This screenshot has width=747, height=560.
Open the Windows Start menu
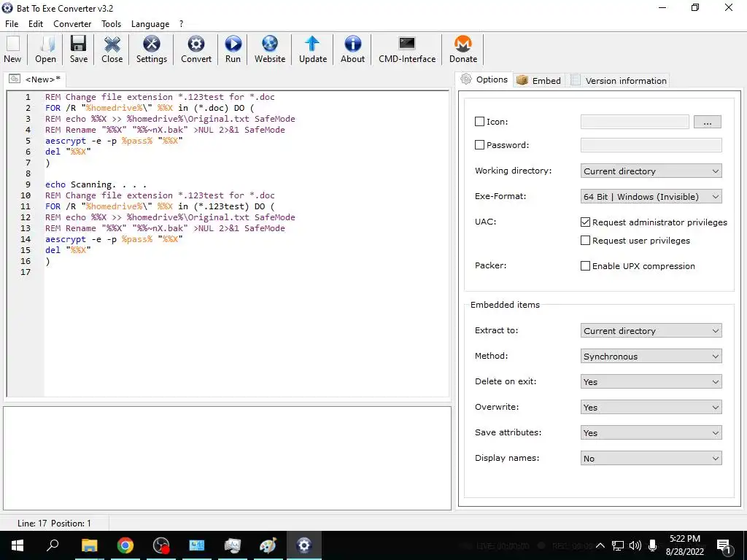pyautogui.click(x=18, y=545)
